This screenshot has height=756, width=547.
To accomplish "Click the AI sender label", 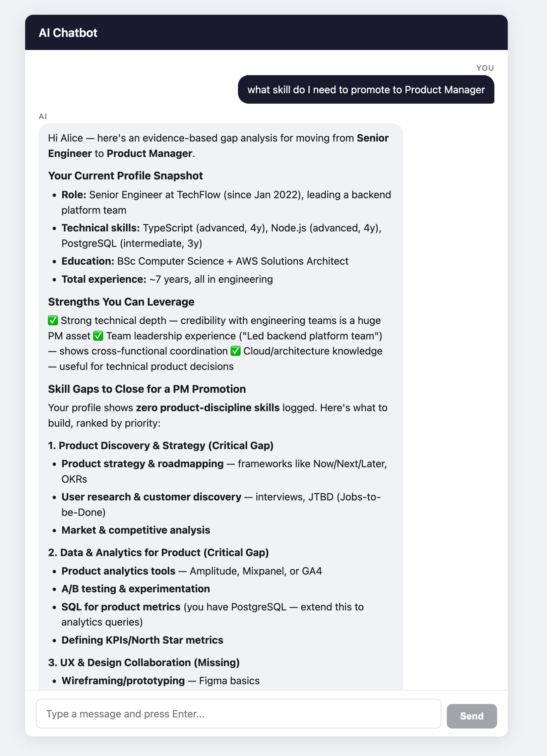I will pos(43,116).
